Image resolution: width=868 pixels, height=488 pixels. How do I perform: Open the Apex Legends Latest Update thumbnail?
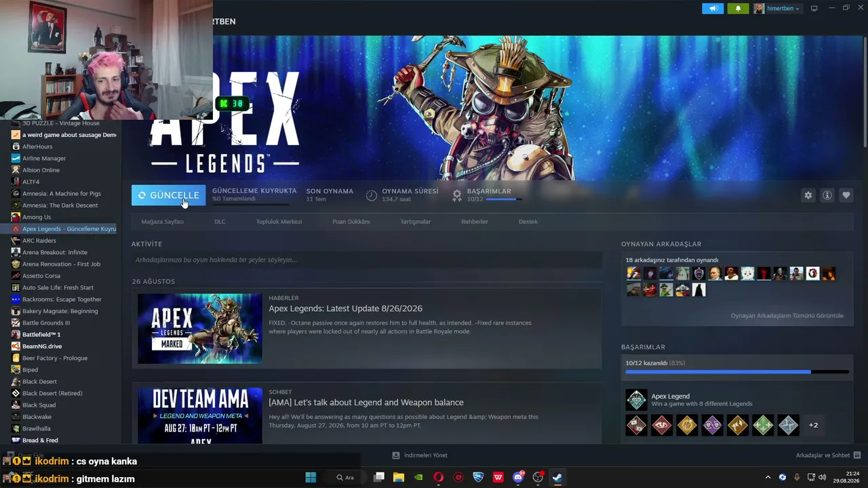click(200, 329)
